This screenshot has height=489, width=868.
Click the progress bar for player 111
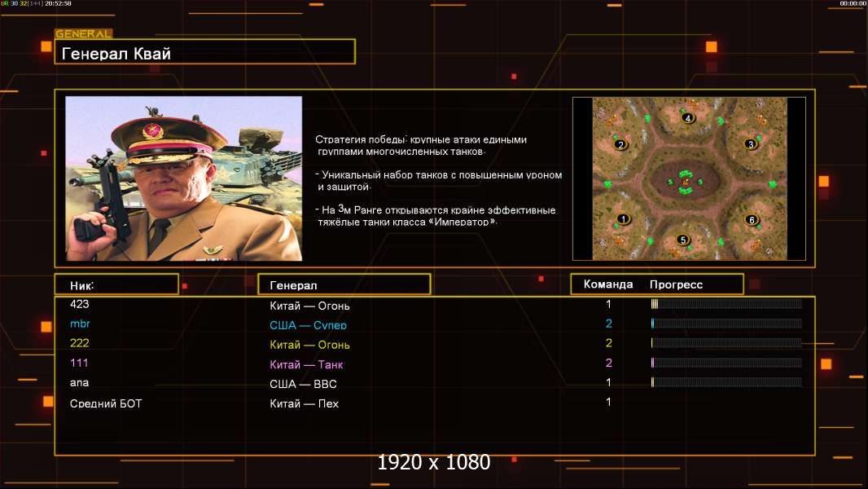[726, 363]
